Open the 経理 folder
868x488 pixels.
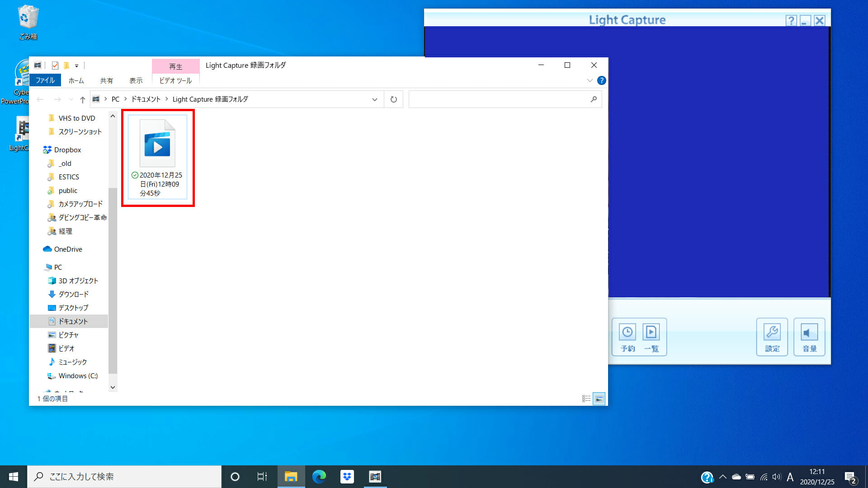pyautogui.click(x=60, y=231)
